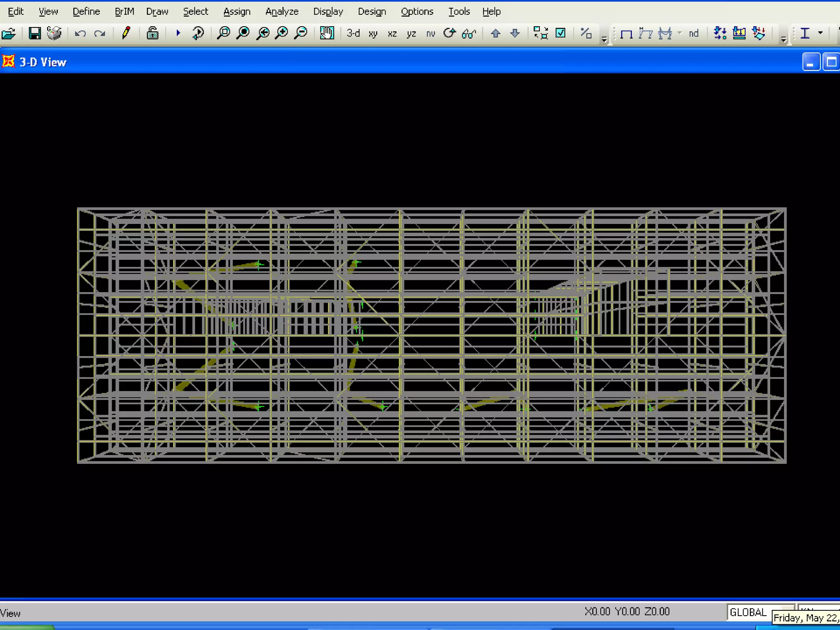
Task: Click the Move Up in List arrow
Action: (x=495, y=34)
